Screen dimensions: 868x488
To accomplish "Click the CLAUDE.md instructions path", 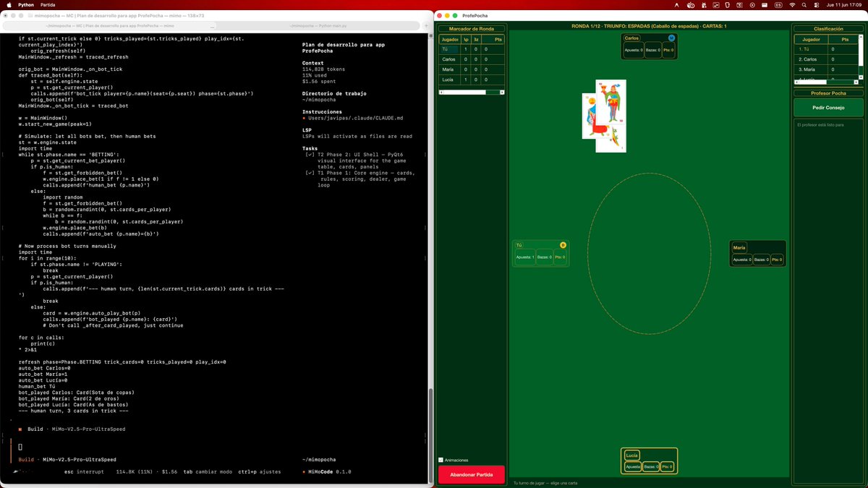I will (356, 117).
